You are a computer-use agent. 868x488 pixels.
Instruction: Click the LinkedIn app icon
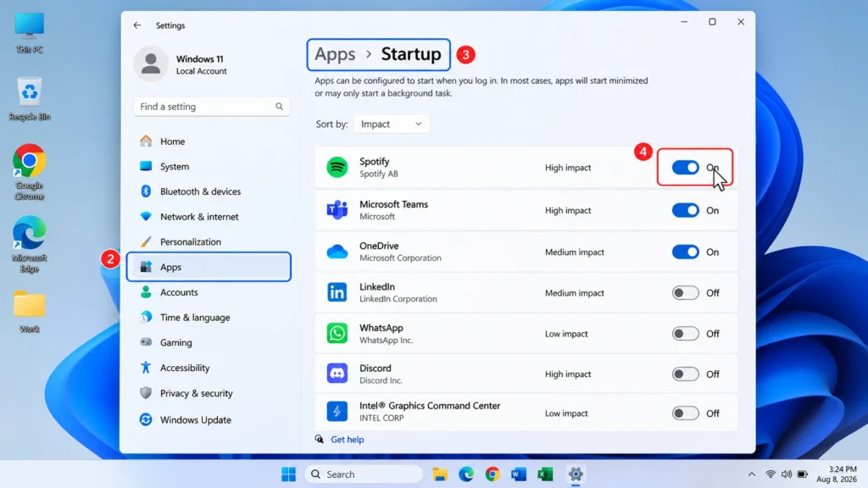click(337, 292)
